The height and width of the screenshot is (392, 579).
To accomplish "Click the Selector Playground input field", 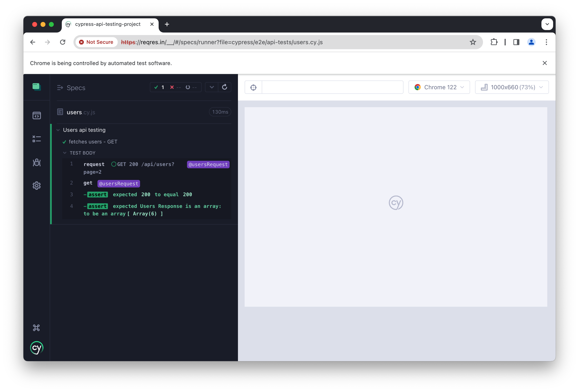I will click(332, 87).
